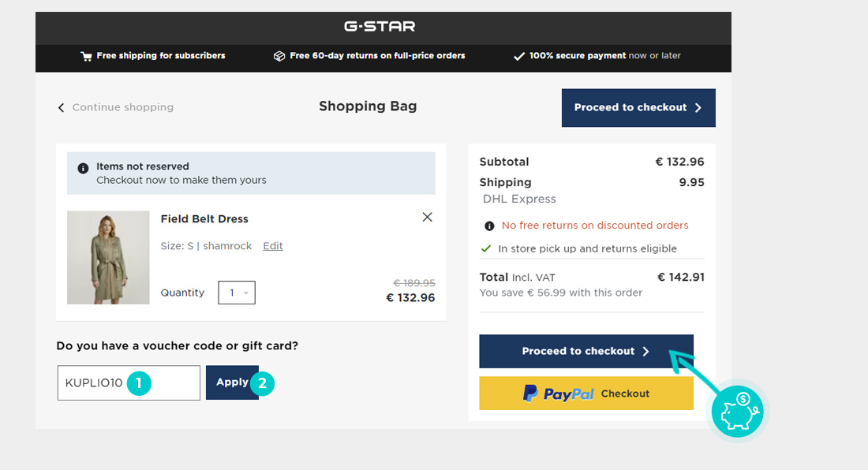Click the G-Star logo in header

pos(380,26)
